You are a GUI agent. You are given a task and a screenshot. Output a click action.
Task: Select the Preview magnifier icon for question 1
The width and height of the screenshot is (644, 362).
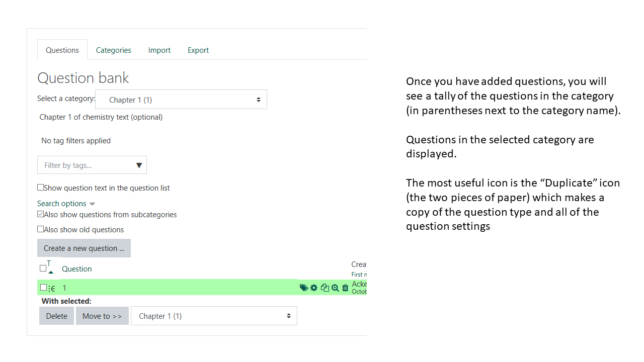(x=335, y=288)
